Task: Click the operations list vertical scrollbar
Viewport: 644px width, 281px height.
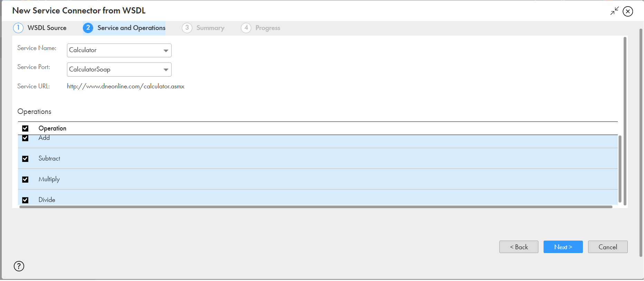Action: (x=620, y=169)
